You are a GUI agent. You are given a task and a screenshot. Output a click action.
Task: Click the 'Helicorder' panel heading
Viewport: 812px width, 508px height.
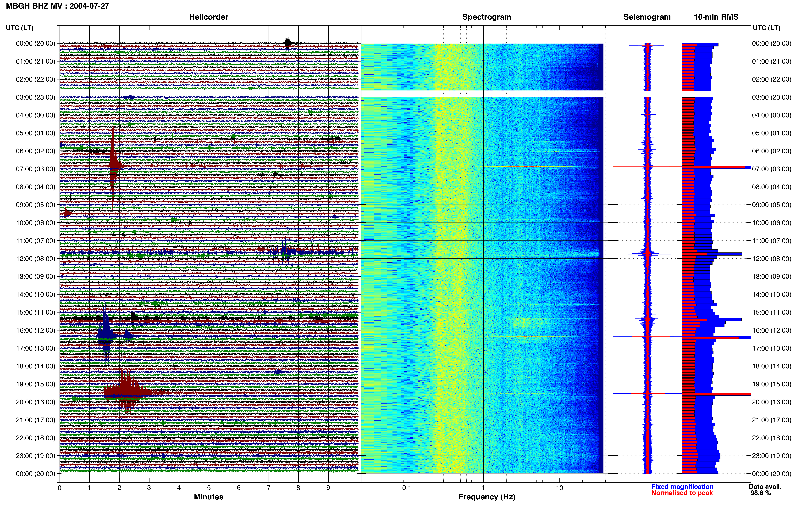(x=209, y=17)
